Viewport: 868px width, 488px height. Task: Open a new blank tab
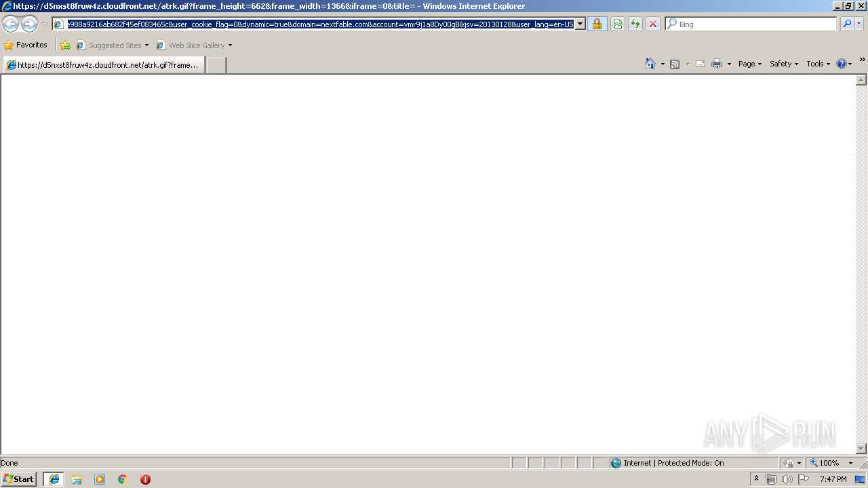pos(216,65)
